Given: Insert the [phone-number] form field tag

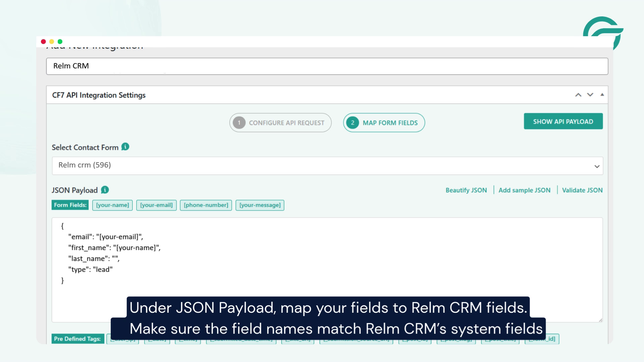Looking at the screenshot, I should point(206,205).
